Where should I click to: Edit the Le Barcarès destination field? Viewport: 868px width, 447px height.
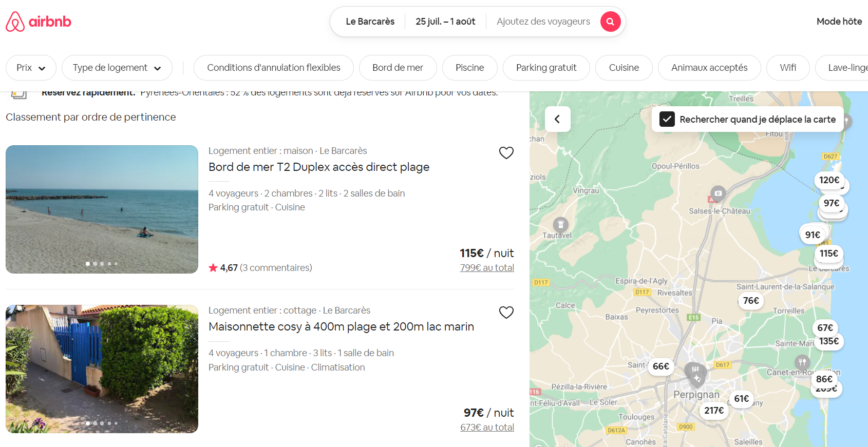pyautogui.click(x=370, y=22)
